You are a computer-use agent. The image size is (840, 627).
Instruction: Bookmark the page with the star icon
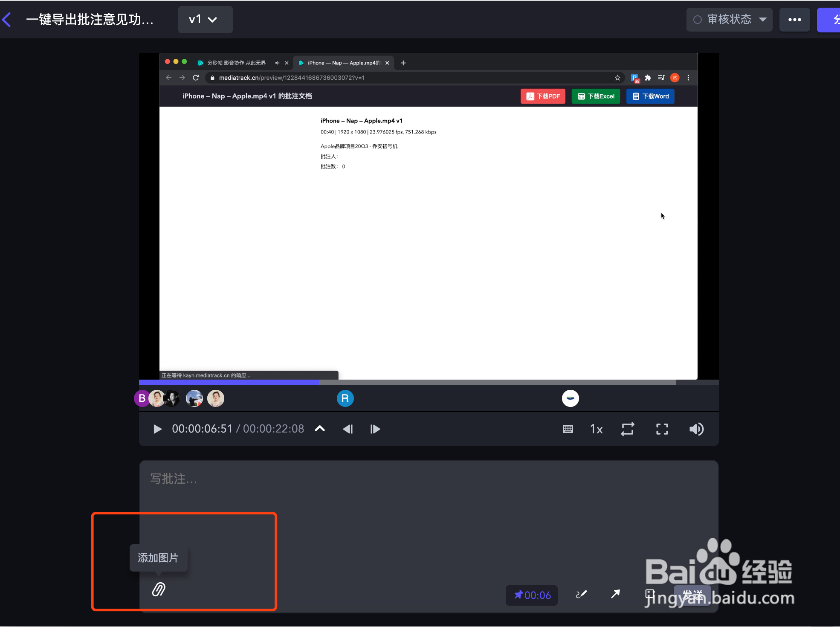pyautogui.click(x=617, y=78)
